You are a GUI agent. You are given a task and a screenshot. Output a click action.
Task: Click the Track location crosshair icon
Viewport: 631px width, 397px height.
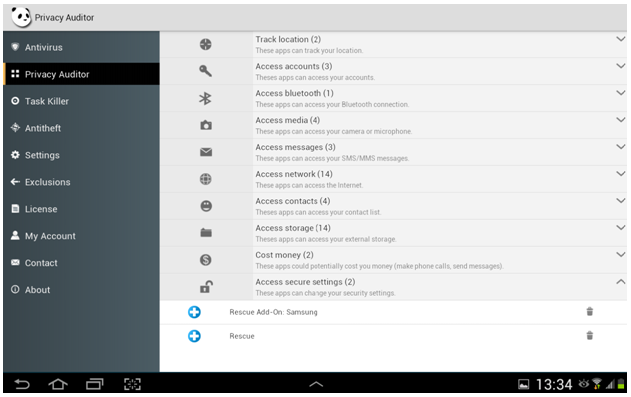[x=206, y=44]
